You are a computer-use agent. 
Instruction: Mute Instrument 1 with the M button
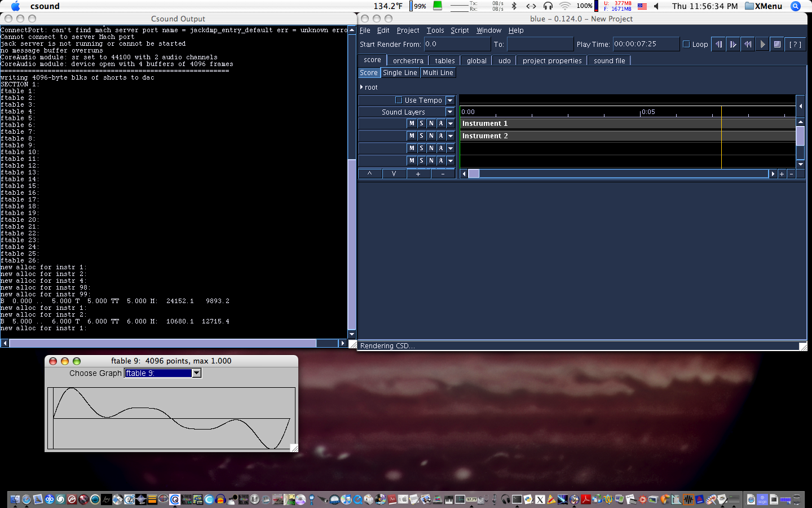pos(412,123)
